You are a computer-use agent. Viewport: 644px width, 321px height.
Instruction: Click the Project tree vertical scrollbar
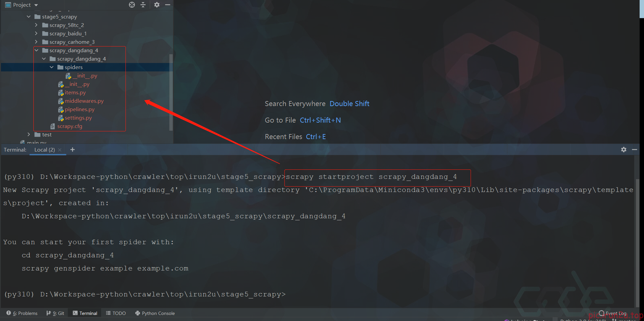coord(171,91)
